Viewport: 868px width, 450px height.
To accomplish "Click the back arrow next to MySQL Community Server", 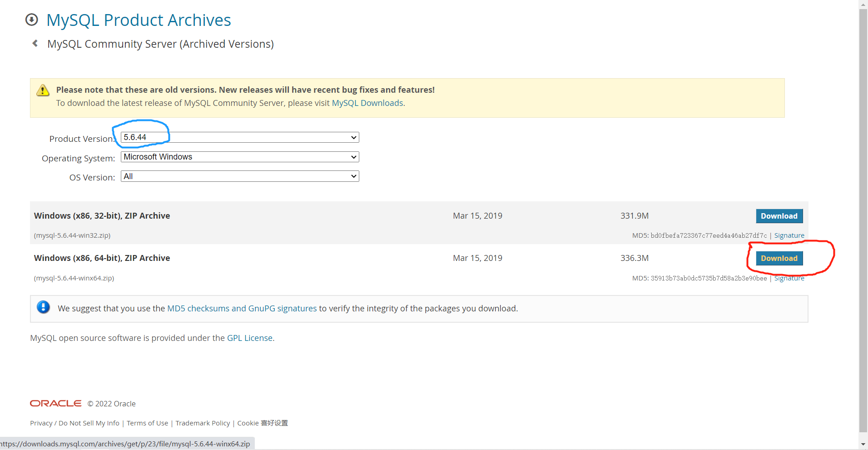I will point(35,44).
